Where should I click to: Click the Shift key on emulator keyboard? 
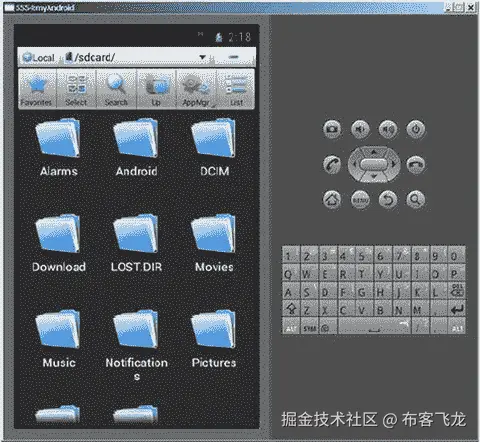coord(291,309)
